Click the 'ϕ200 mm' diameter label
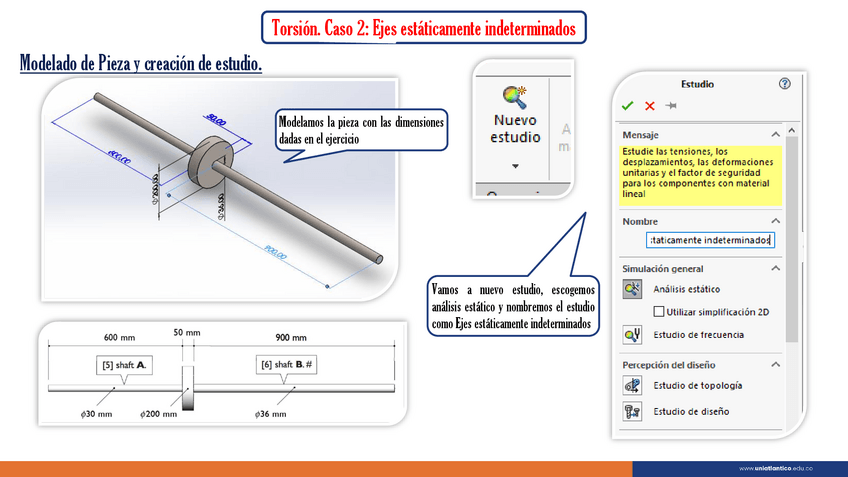Image resolution: width=848 pixels, height=477 pixels. 158,414
